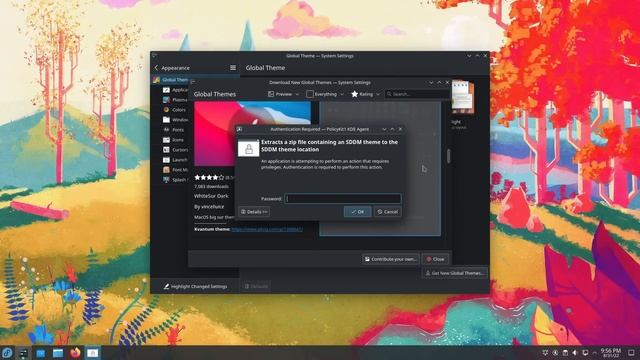Switch to the active System Settings task
This screenshot has width=640, height=360.
(x=93, y=353)
